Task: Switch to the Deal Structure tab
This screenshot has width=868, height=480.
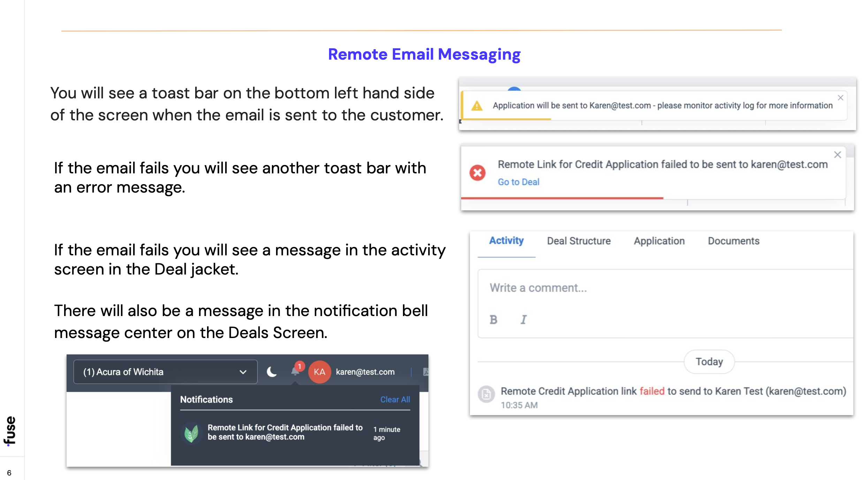Action: coord(579,241)
